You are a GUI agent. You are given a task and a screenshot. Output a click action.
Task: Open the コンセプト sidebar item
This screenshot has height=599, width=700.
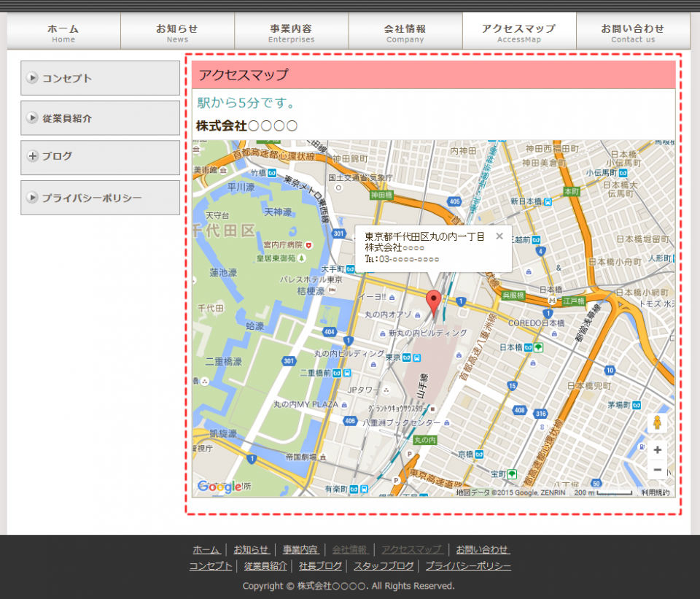pos(100,78)
